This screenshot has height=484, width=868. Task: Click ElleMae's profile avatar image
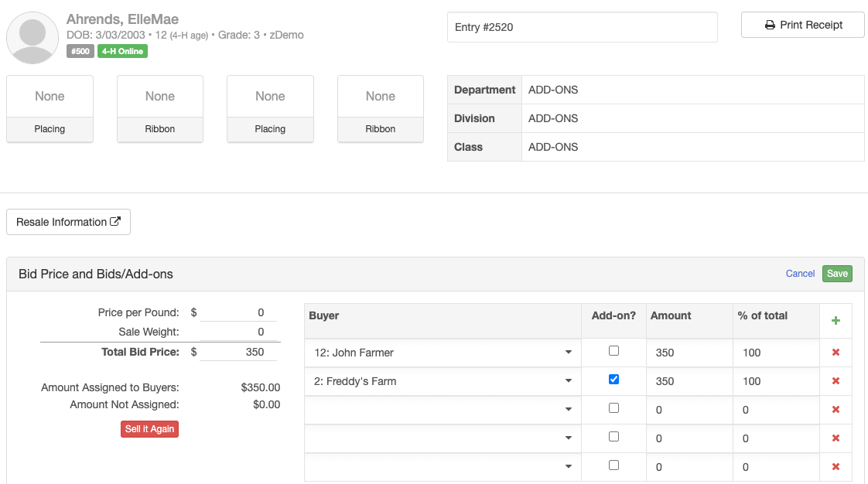coord(32,36)
